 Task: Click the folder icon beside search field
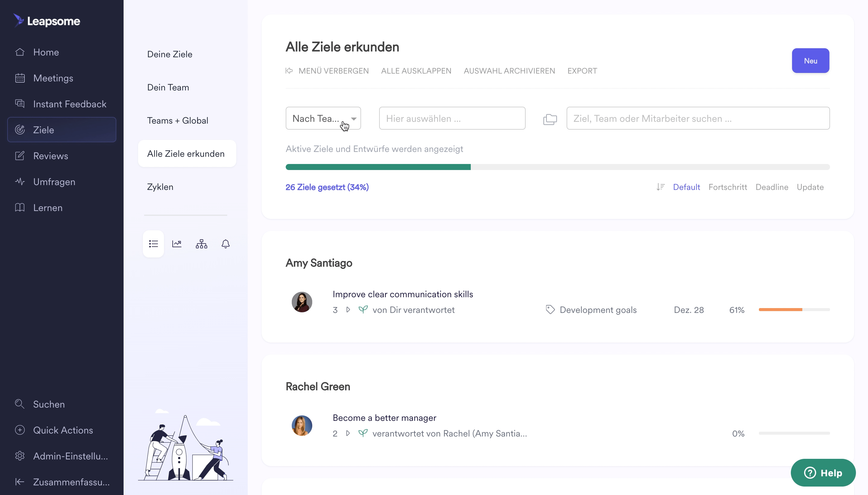click(550, 119)
